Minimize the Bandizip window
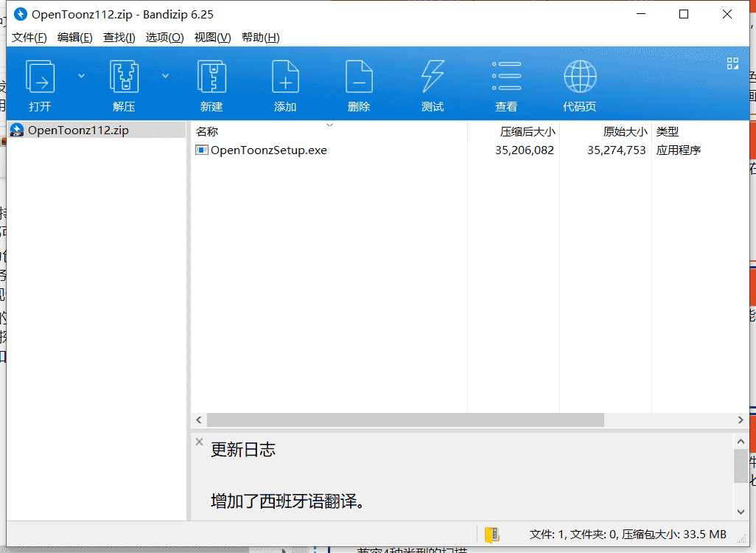Image resolution: width=756 pixels, height=553 pixels. point(641,14)
